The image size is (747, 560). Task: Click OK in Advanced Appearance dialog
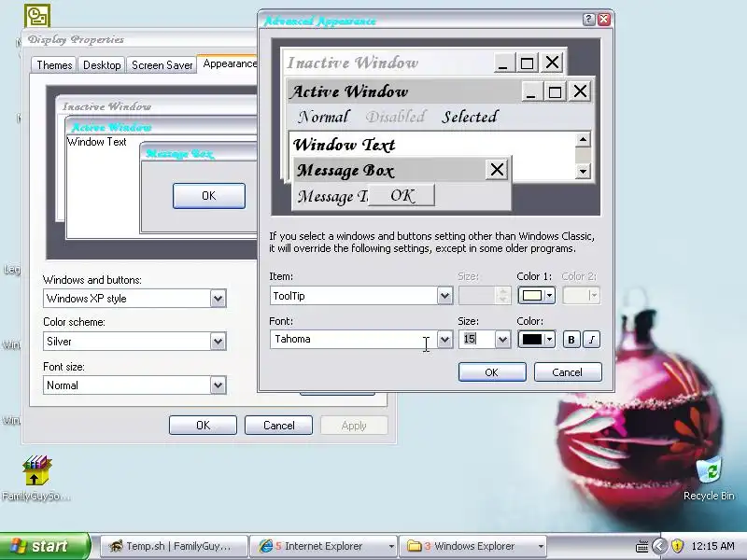(x=492, y=372)
